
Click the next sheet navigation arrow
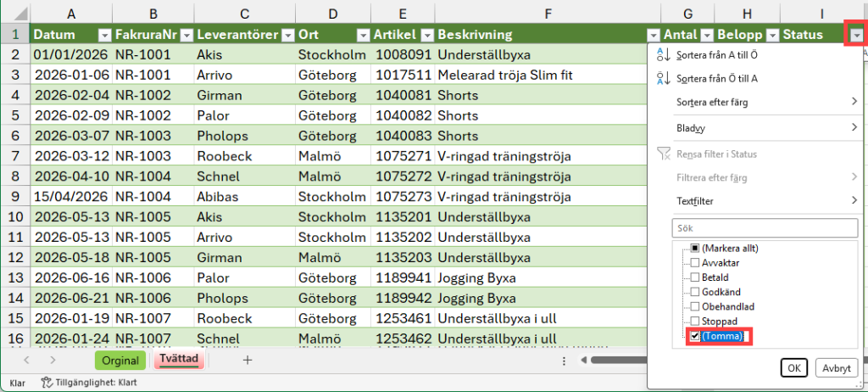(53, 360)
